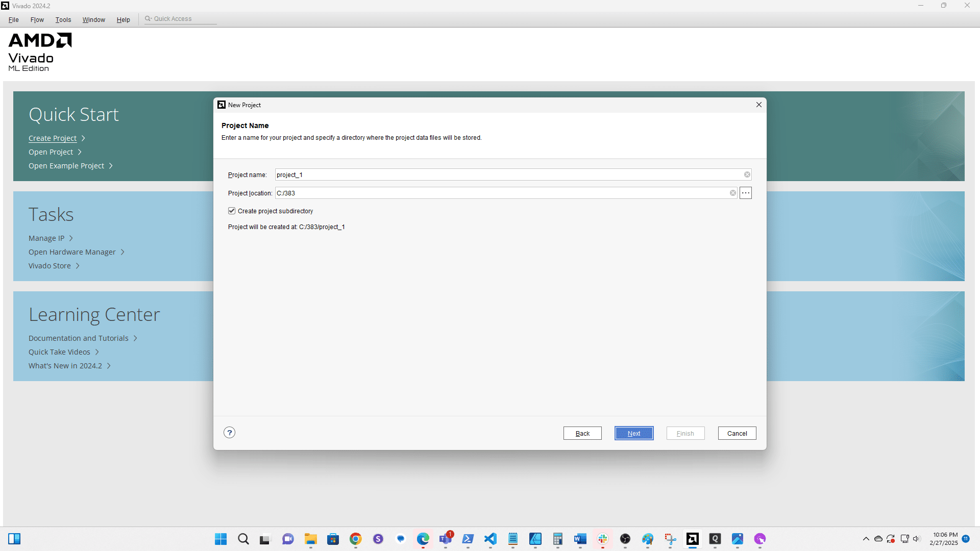Click the Vivado icon in the dialog title bar
The width and height of the screenshot is (980, 551).
[222, 105]
